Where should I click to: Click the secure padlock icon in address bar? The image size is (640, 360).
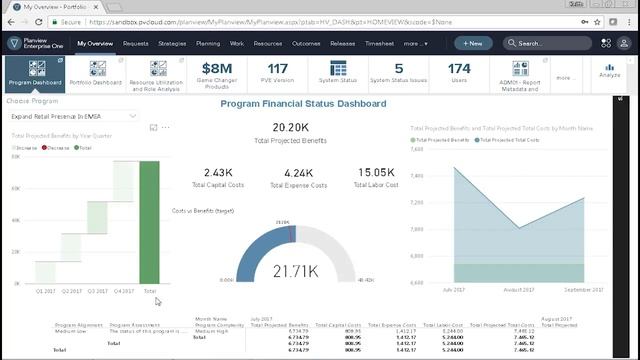[55, 22]
